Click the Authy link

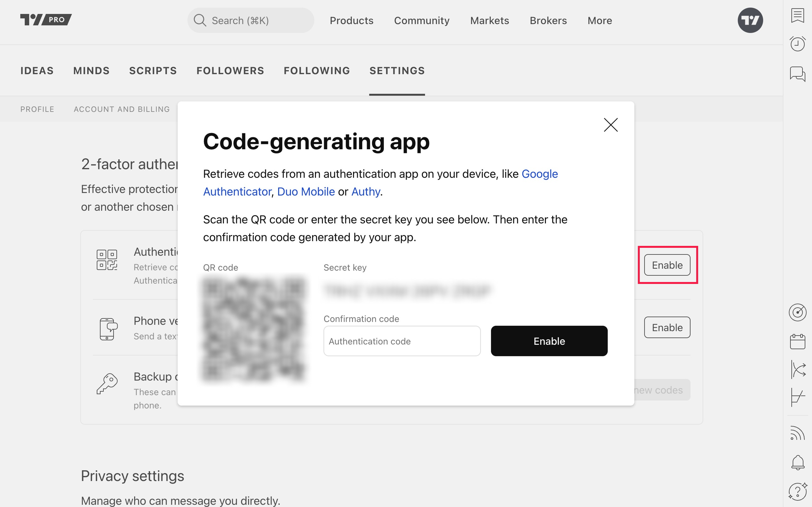coord(365,191)
